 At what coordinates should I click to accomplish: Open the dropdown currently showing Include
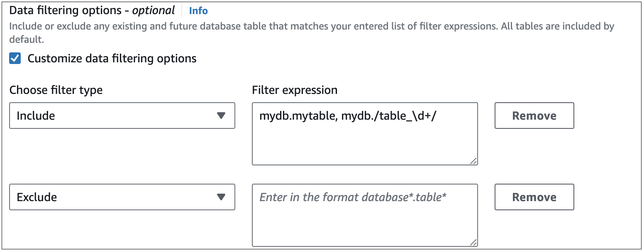122,116
